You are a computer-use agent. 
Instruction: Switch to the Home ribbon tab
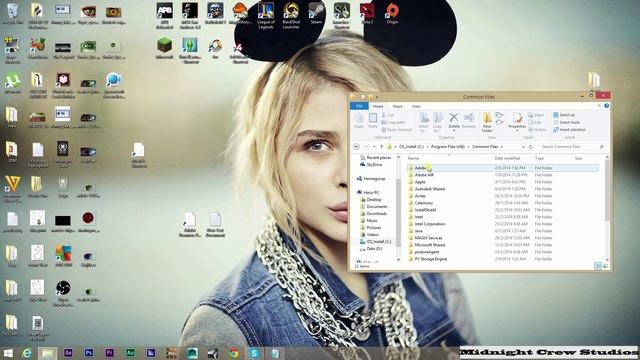(378, 106)
